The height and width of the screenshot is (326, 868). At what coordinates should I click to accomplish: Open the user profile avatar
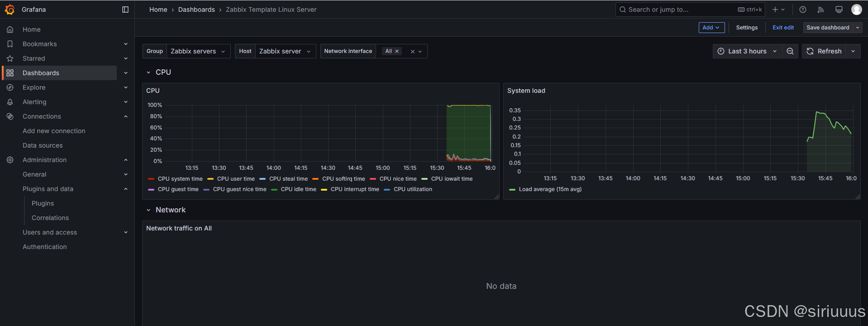(857, 10)
